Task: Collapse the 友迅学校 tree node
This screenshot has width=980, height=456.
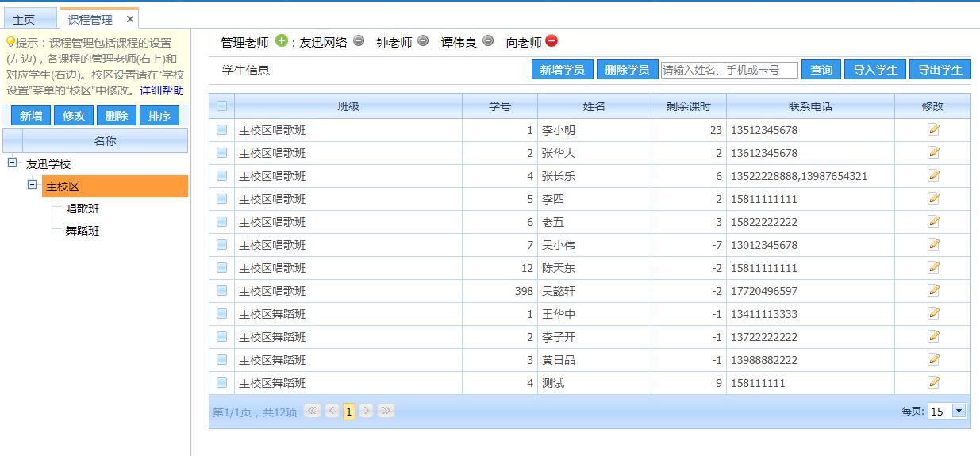Action: (x=13, y=163)
